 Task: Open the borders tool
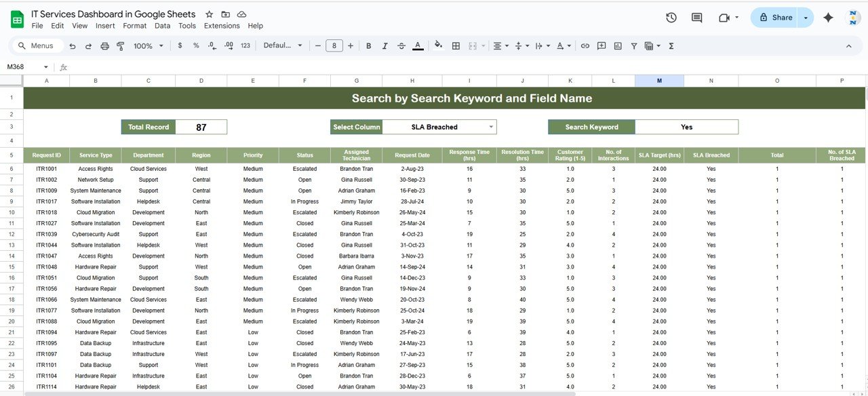click(x=456, y=46)
